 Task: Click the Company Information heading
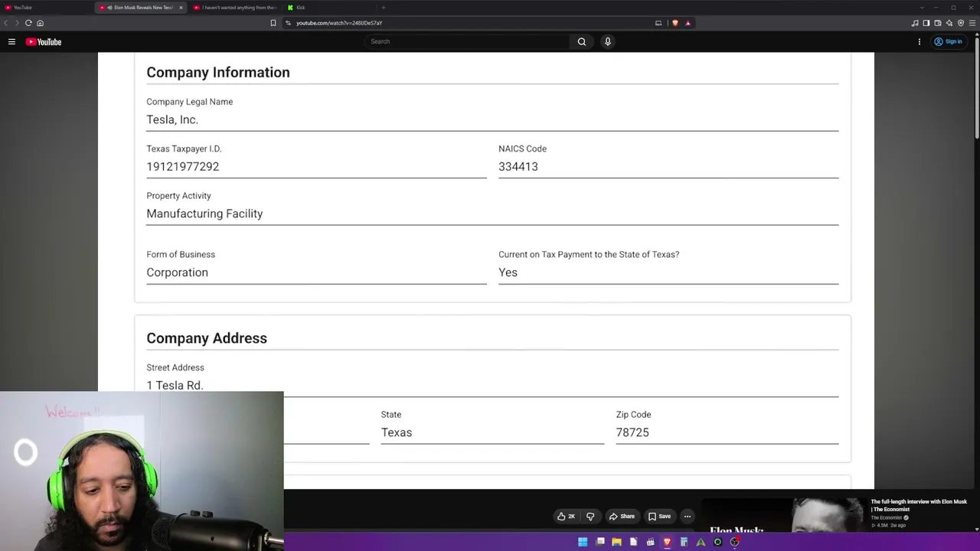point(218,73)
